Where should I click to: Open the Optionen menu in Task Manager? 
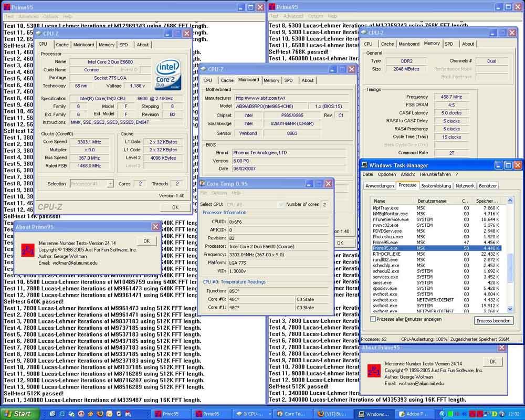[387, 174]
